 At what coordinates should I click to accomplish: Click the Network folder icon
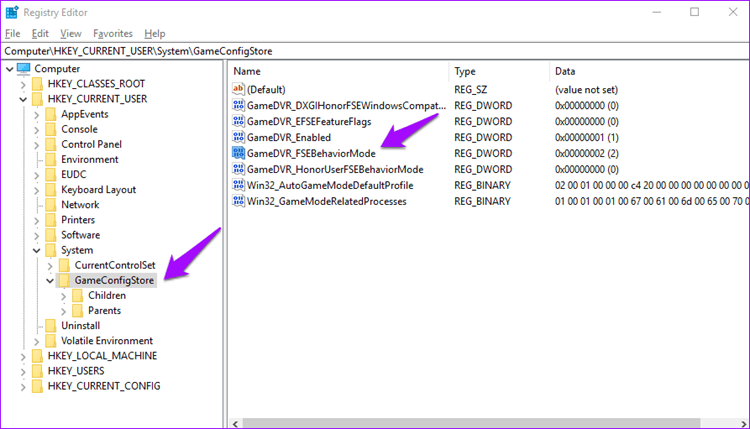coord(51,205)
